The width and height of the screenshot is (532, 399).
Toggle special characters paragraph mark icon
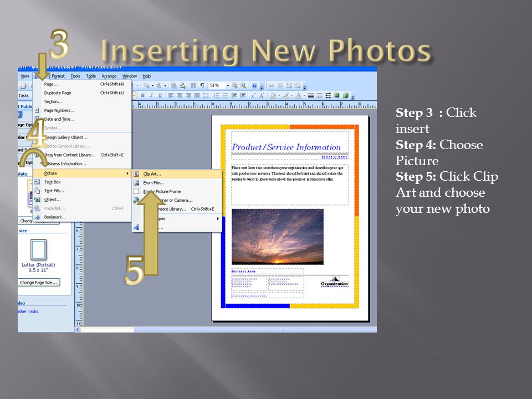[202, 85]
